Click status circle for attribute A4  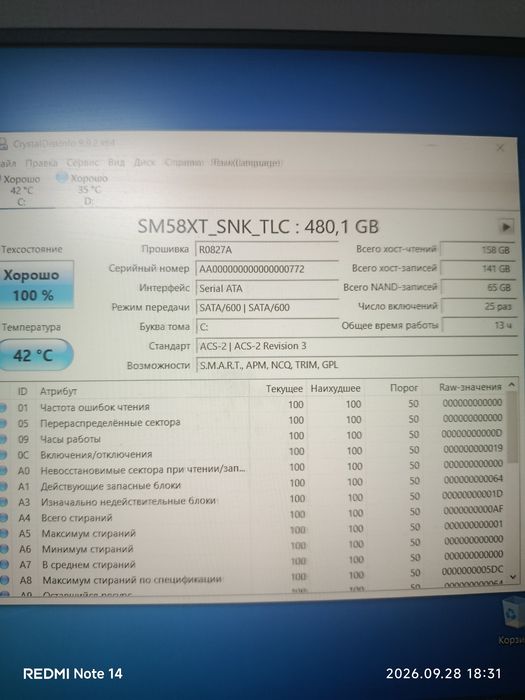(x=4, y=518)
